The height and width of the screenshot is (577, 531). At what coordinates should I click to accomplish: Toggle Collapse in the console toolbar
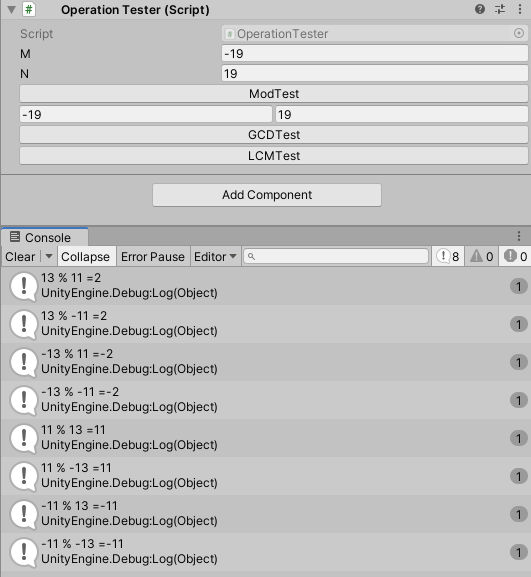[85, 256]
